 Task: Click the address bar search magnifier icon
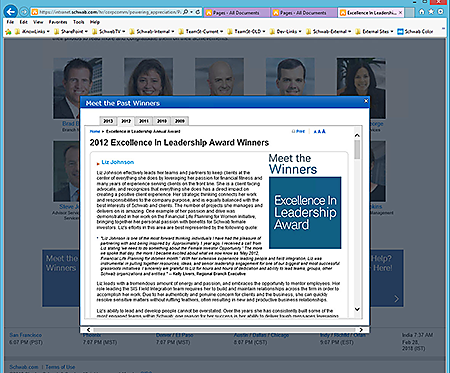pyautogui.click(x=186, y=12)
